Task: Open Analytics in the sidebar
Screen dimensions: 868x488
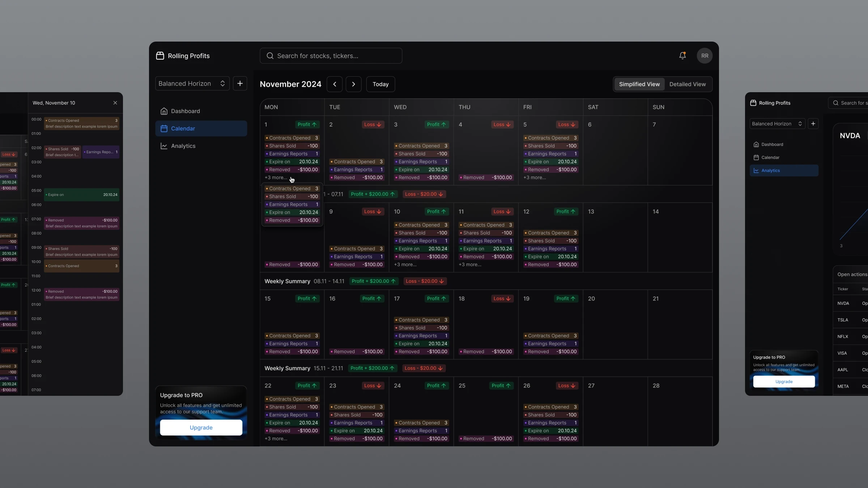Action: 183,146
